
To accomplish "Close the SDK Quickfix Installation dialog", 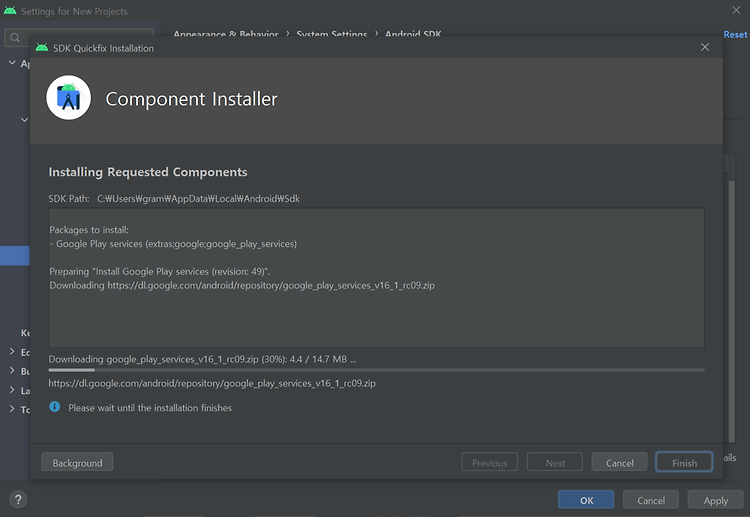I will (705, 47).
